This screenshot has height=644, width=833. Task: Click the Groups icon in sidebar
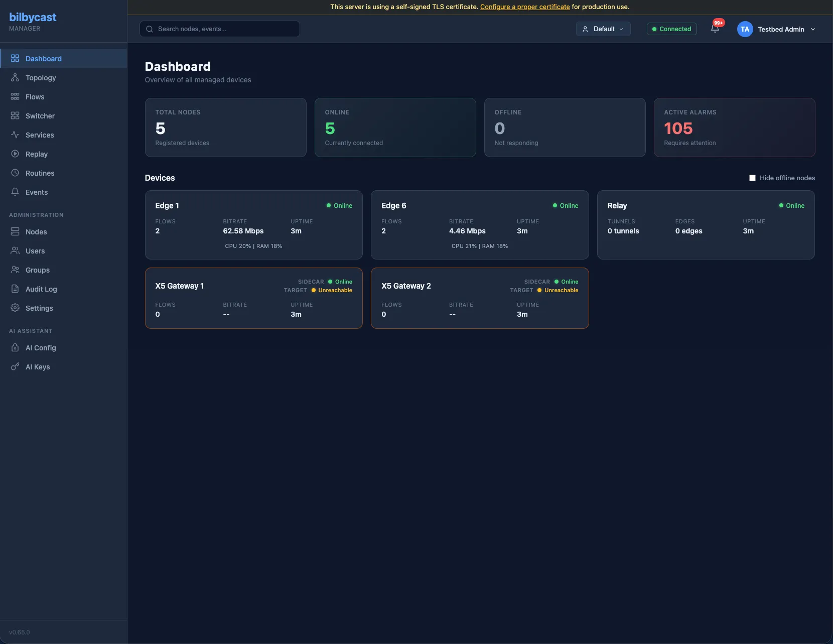[15, 270]
